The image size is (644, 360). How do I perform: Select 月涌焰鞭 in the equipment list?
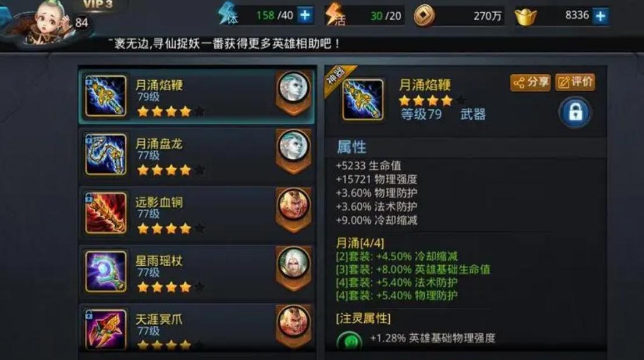coord(197,97)
